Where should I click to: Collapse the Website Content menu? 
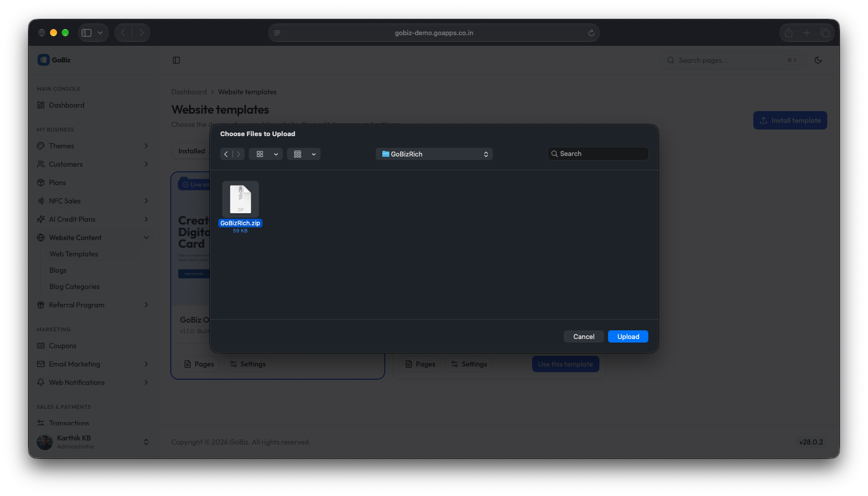pyautogui.click(x=93, y=238)
